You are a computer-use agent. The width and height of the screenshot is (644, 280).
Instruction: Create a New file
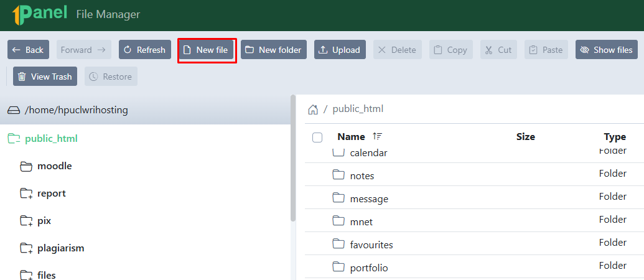206,50
